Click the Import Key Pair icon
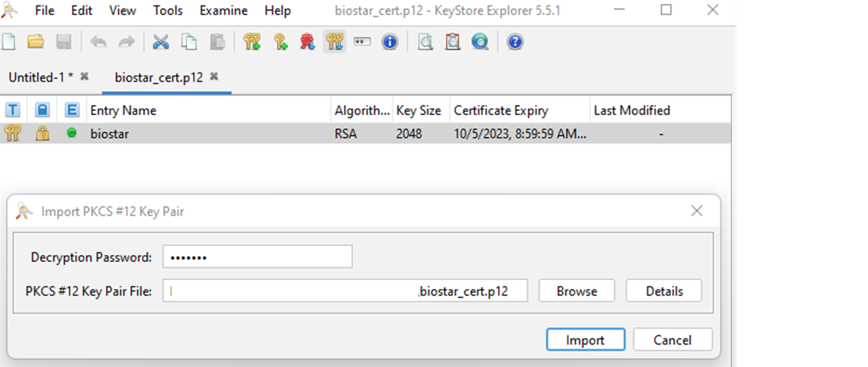Image resolution: width=868 pixels, height=367 pixels. click(334, 42)
